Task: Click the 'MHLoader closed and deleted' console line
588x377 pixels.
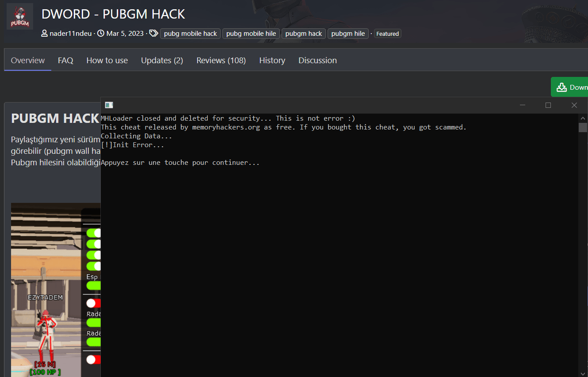Action: pos(228,118)
